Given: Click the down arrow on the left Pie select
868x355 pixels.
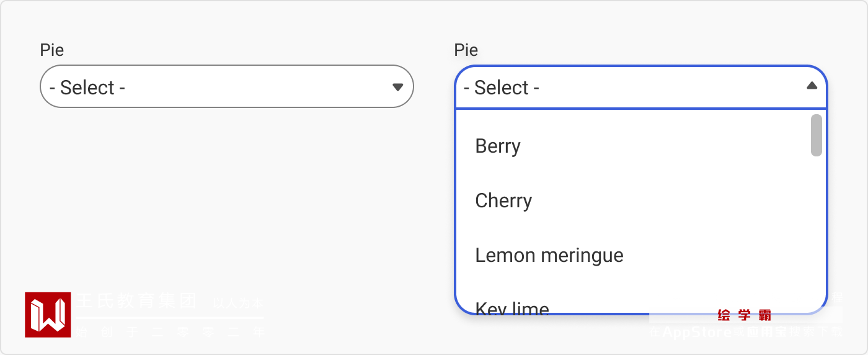Looking at the screenshot, I should [398, 87].
